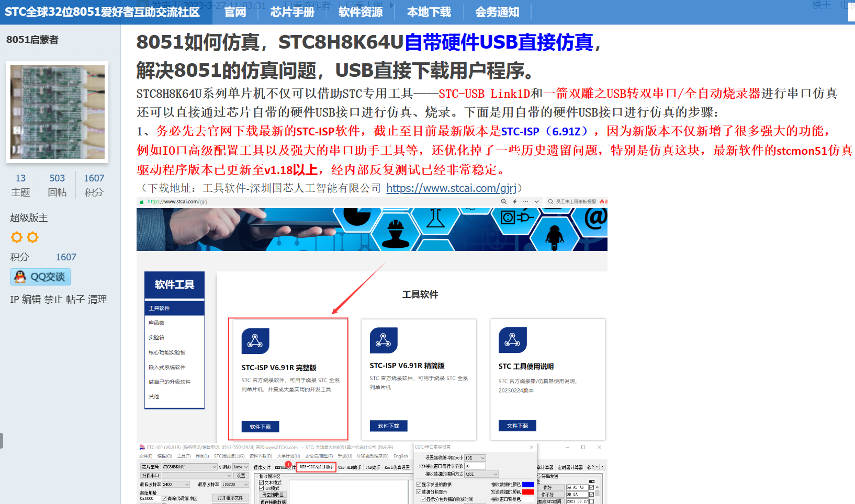Click the 禁止 admin link
The width and height of the screenshot is (855, 504).
click(x=53, y=300)
